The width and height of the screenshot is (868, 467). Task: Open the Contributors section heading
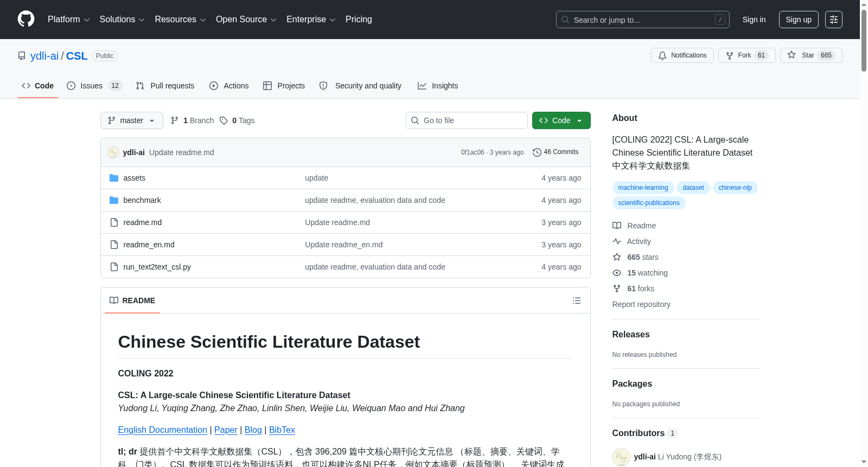644,433
